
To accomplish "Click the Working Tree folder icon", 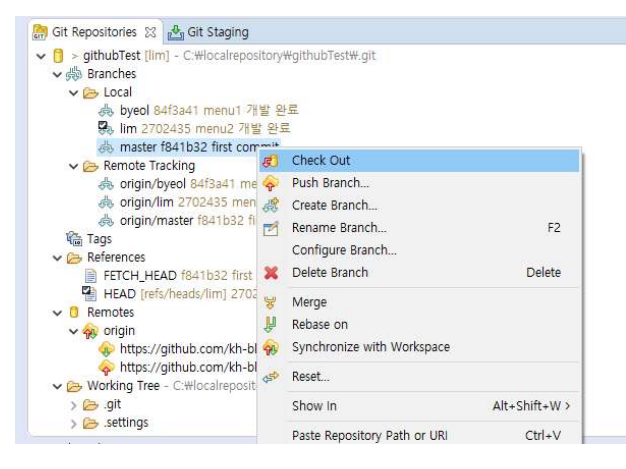I will (x=74, y=386).
